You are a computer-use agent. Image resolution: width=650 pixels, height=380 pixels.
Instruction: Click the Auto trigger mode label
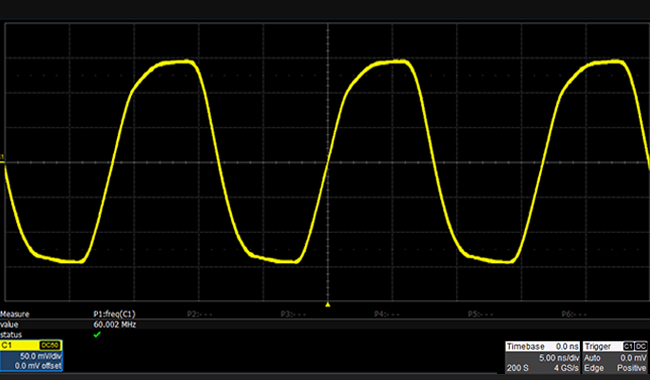[592, 358]
